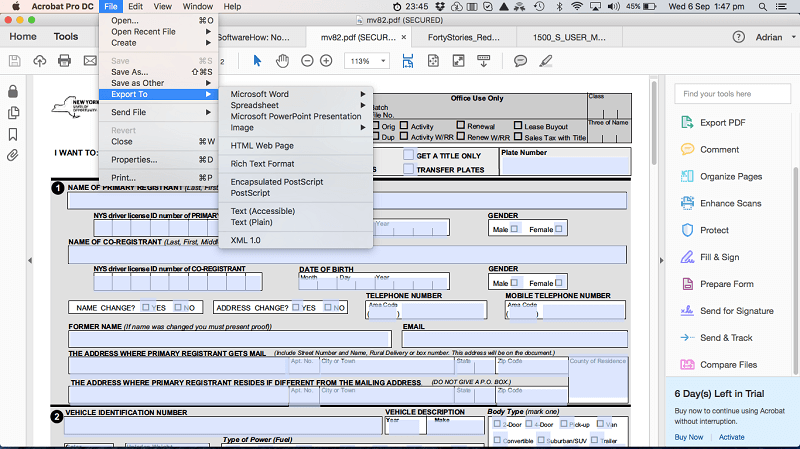Open the security lock panel icon
The width and height of the screenshot is (800, 449).
coord(13,91)
